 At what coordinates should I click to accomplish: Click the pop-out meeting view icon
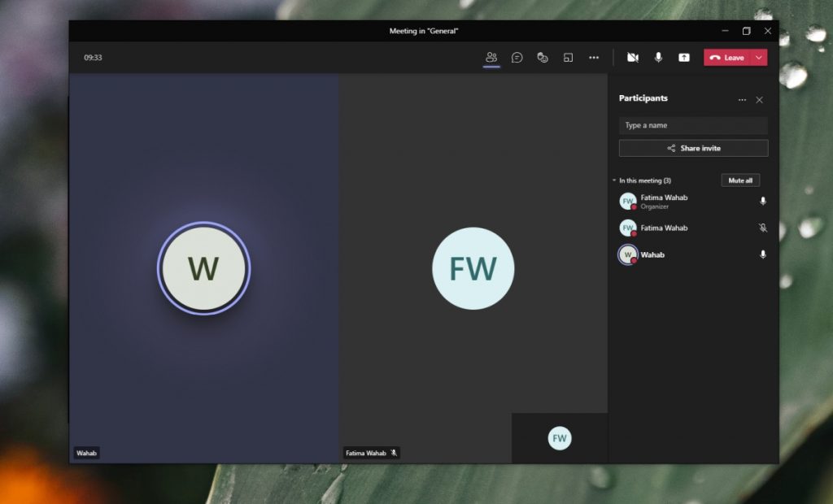click(x=568, y=57)
